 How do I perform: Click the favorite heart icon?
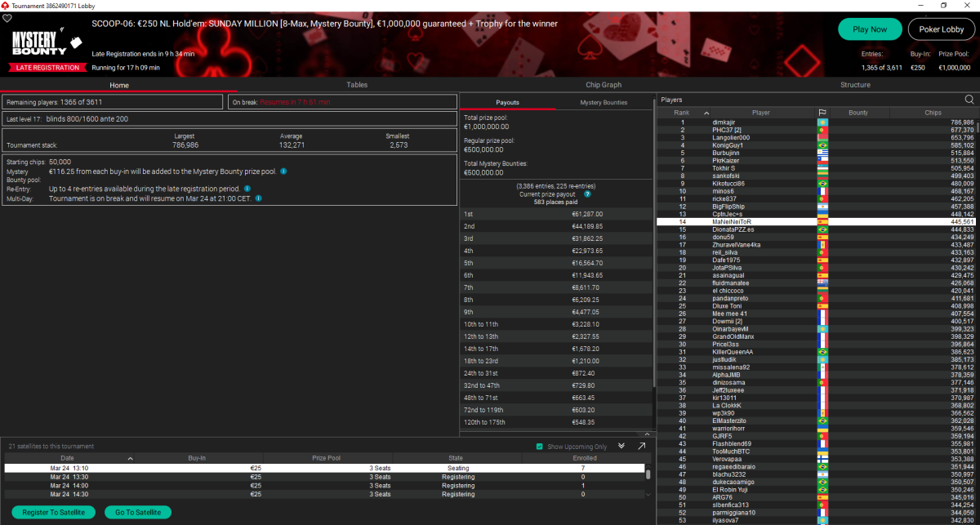7,17
